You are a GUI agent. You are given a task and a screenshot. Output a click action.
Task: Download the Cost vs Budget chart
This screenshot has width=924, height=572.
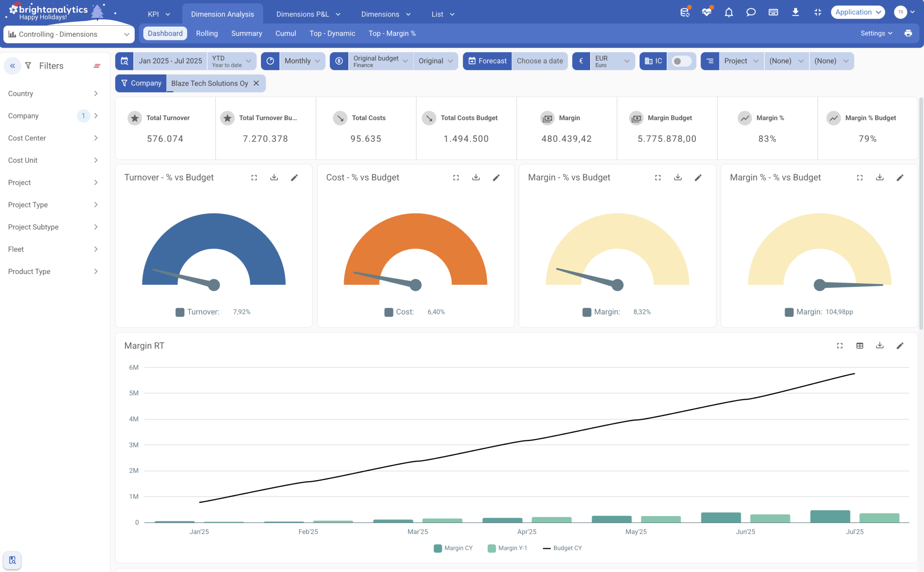pyautogui.click(x=476, y=178)
